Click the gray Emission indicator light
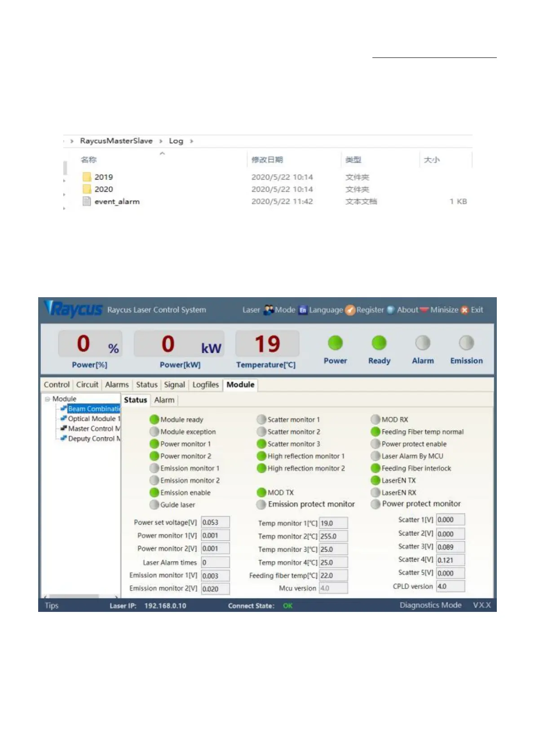The height and width of the screenshot is (756, 535). click(x=466, y=343)
